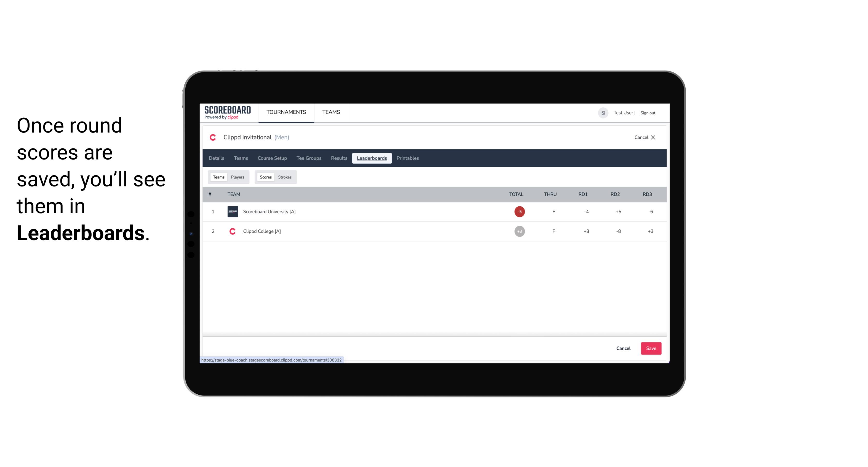
Task: Click the Cancel button bottom right
Action: [x=623, y=348]
